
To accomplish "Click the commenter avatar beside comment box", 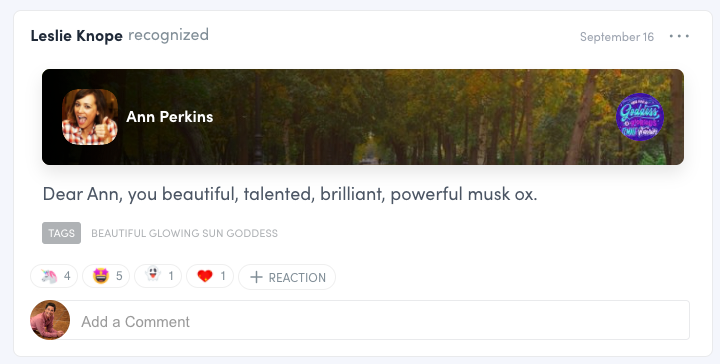I will click(x=50, y=320).
